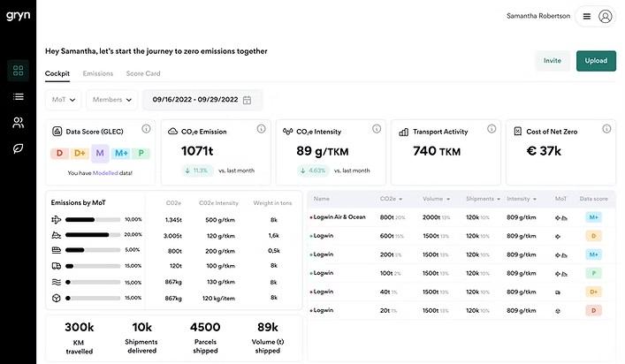Click info icon on Cost of Net Zero card
This screenshot has width=625, height=364.
click(x=606, y=129)
